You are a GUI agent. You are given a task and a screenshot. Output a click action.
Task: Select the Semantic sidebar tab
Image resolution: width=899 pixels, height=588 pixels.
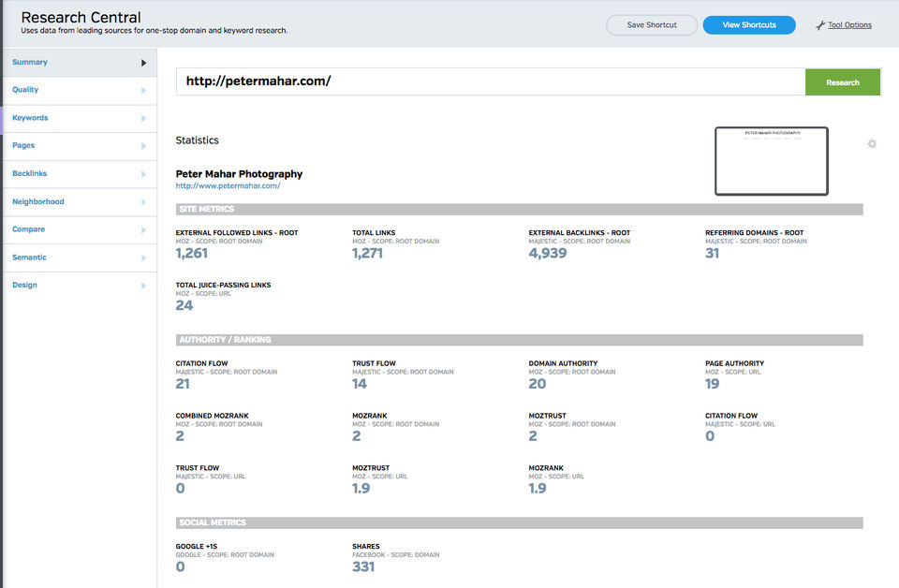click(30, 257)
